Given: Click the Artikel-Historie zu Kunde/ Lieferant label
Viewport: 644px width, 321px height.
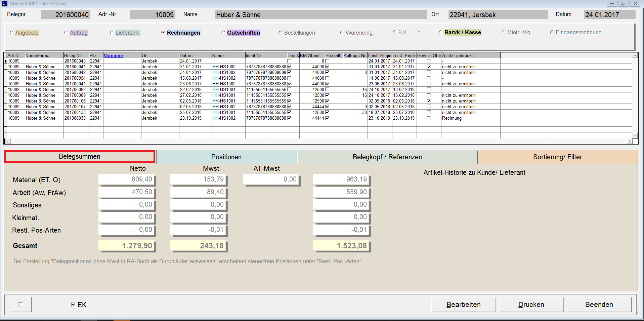Looking at the screenshot, I should point(474,172).
